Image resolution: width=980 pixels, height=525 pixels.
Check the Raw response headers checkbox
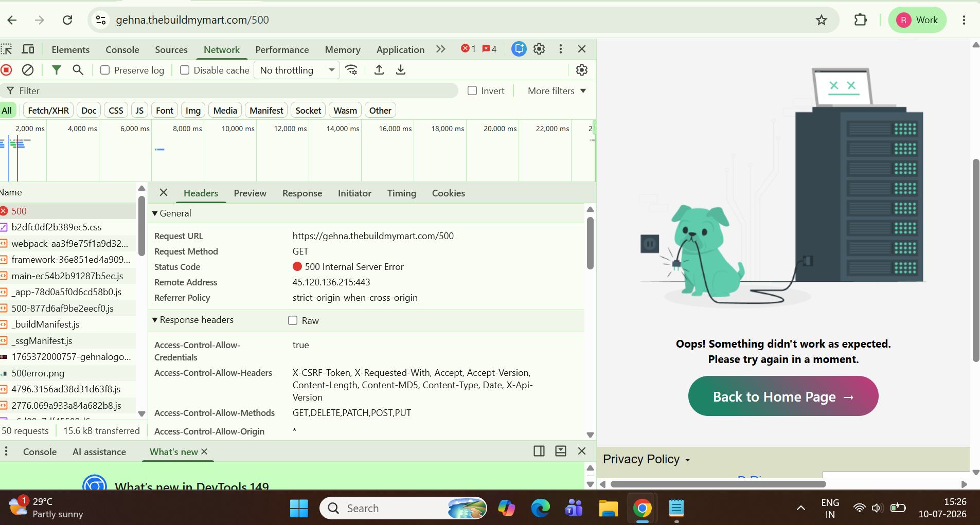[293, 320]
